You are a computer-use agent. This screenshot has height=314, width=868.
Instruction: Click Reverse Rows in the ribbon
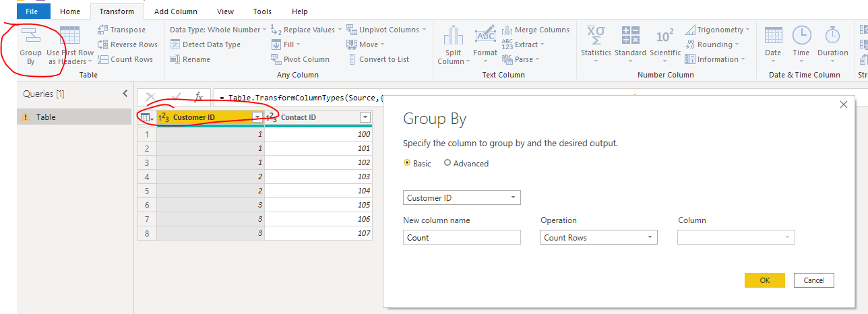click(x=127, y=44)
